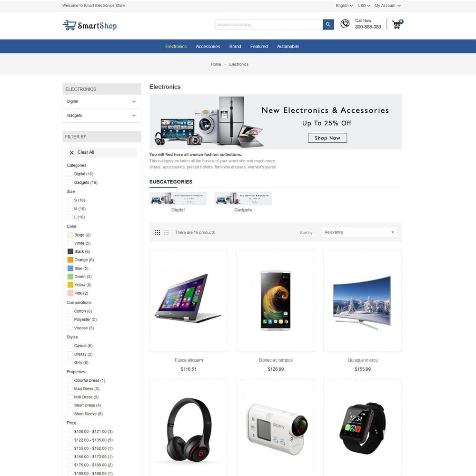Click the search magnifier button
This screenshot has width=476, height=476.
click(328, 25)
